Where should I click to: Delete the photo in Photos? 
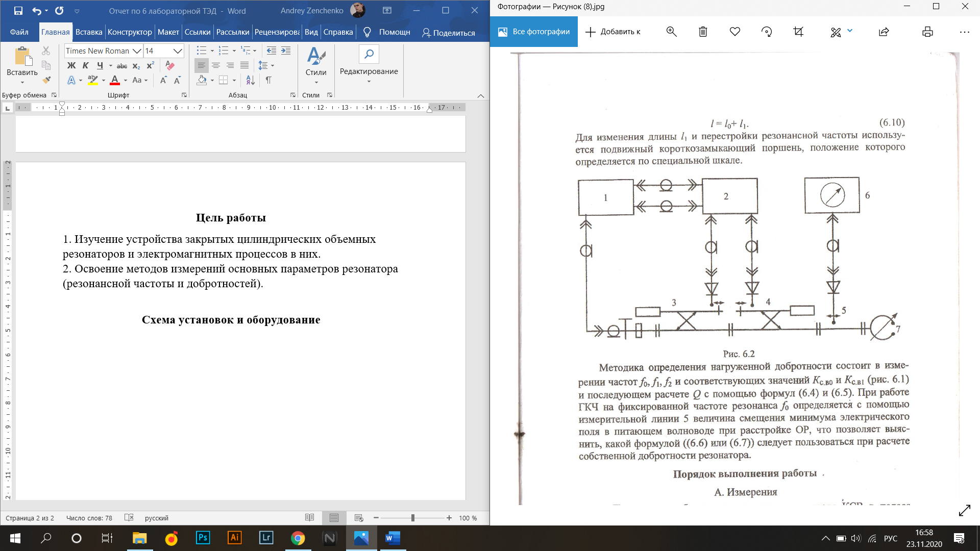point(703,32)
